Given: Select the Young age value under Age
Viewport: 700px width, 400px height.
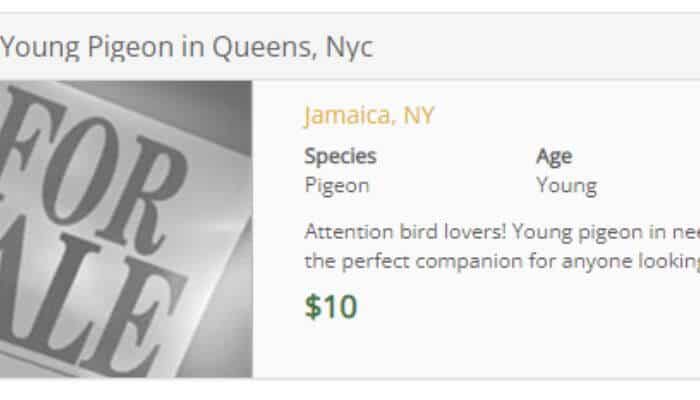Looking at the screenshot, I should tap(566, 186).
